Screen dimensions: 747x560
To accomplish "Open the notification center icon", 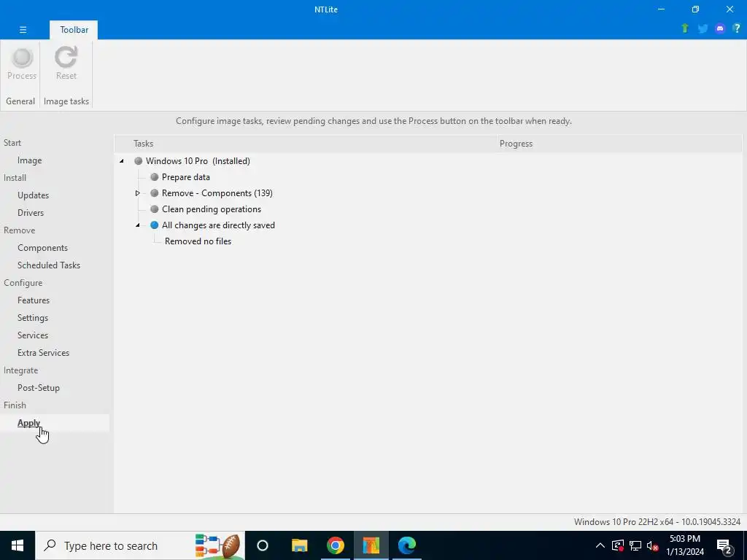I will pos(724,545).
